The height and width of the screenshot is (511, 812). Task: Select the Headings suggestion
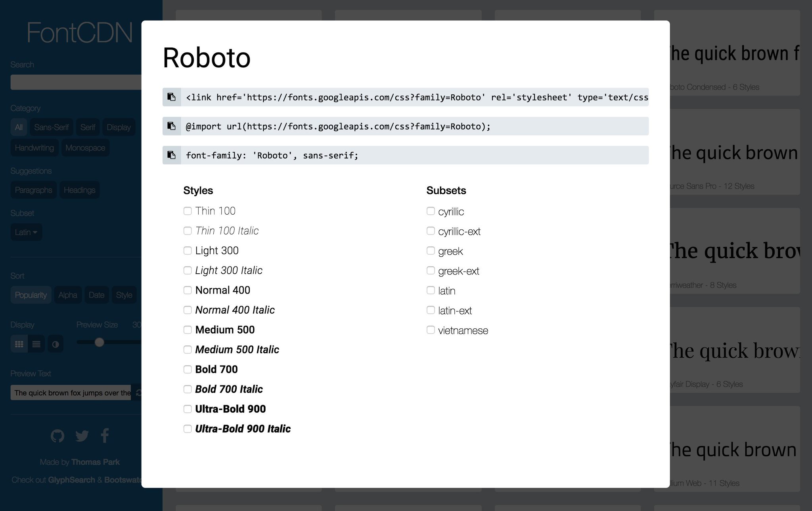coord(79,190)
